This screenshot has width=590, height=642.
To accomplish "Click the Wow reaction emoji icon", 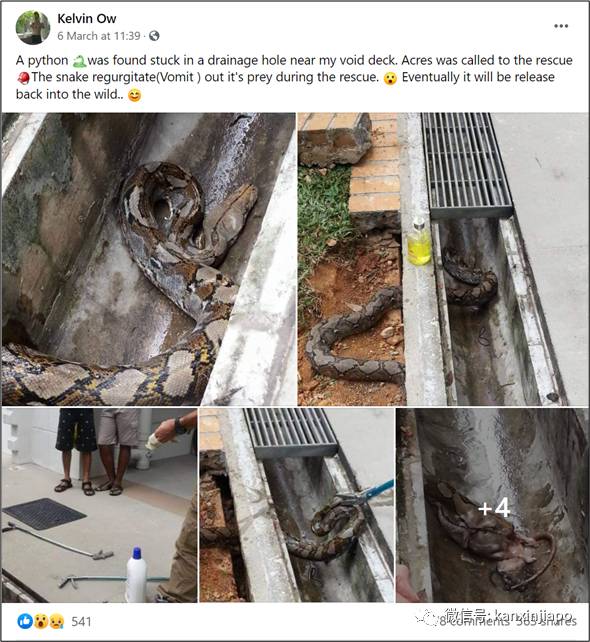I will coord(40,622).
